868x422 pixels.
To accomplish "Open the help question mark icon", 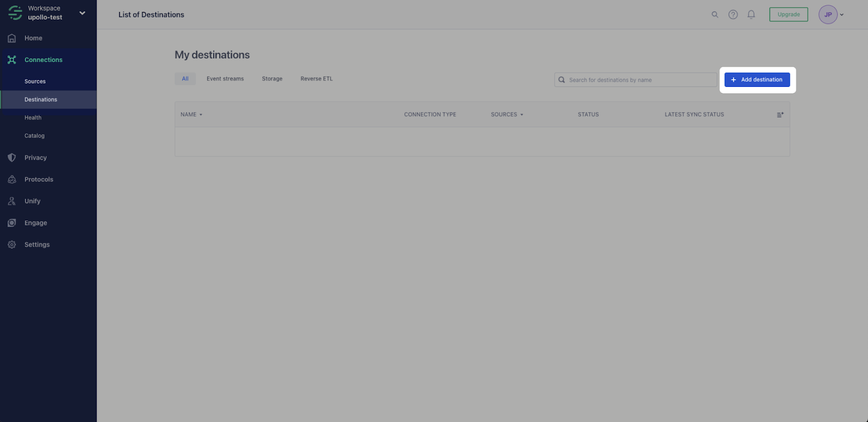I will click(x=733, y=15).
